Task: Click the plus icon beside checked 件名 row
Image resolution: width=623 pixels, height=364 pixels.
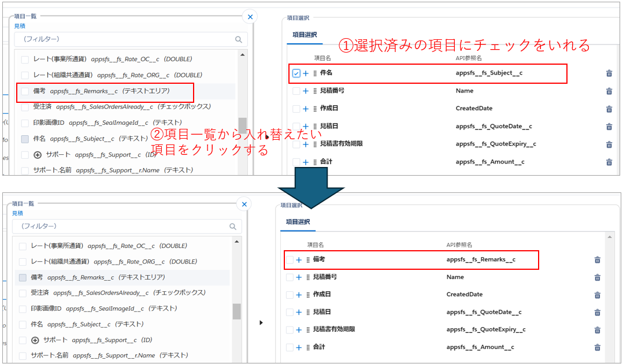Action: [x=306, y=73]
